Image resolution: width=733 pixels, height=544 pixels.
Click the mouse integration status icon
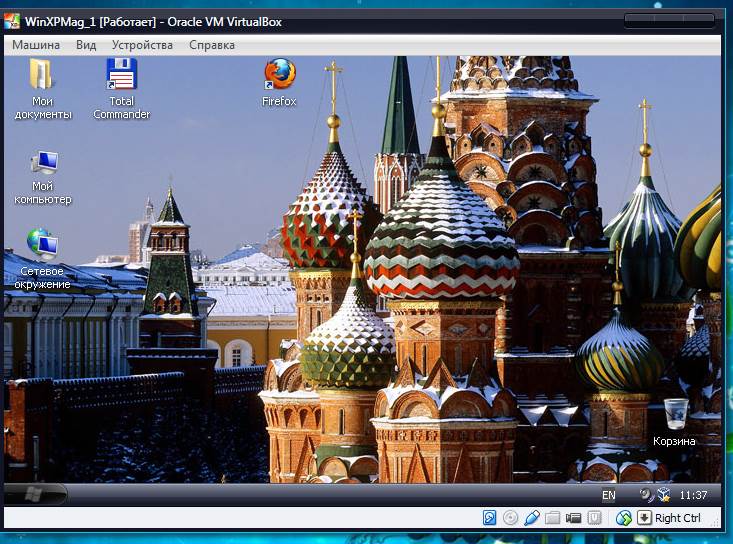pos(624,518)
